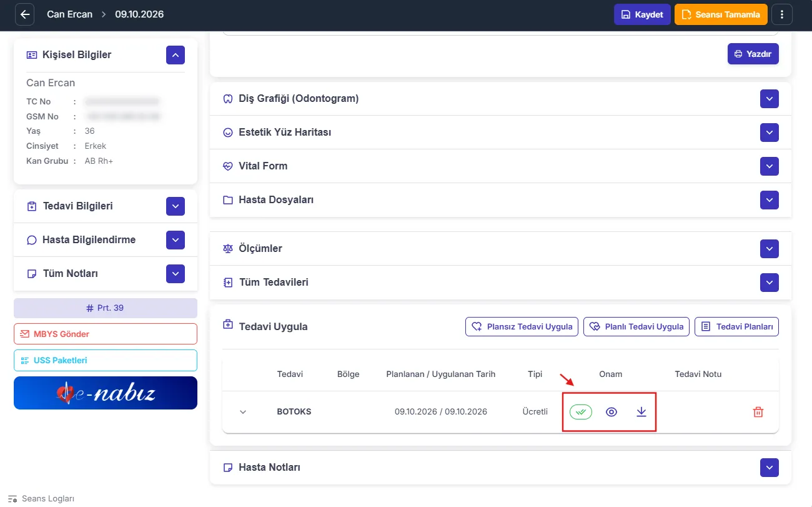The height and width of the screenshot is (507, 812).
Task: Click the green double-check consent badge
Action: pos(581,412)
